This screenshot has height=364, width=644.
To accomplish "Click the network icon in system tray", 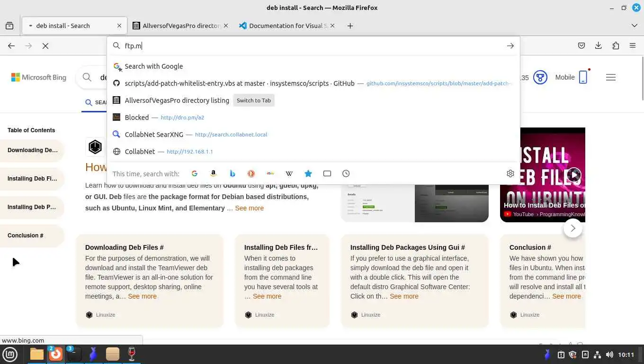I will point(597,355).
